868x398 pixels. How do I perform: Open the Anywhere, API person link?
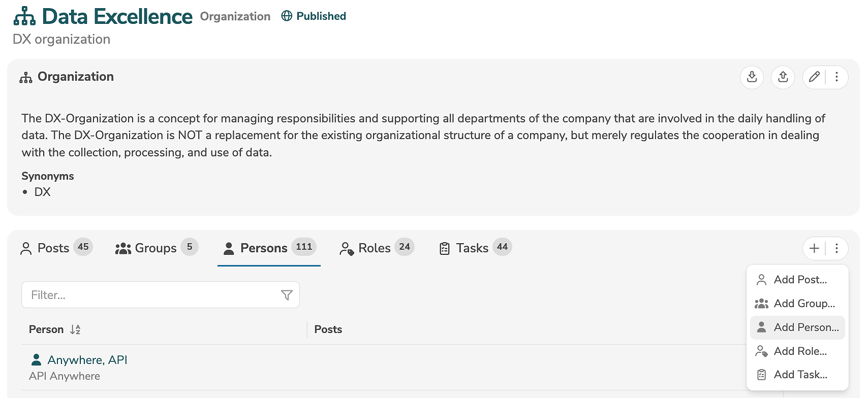pyautogui.click(x=87, y=360)
